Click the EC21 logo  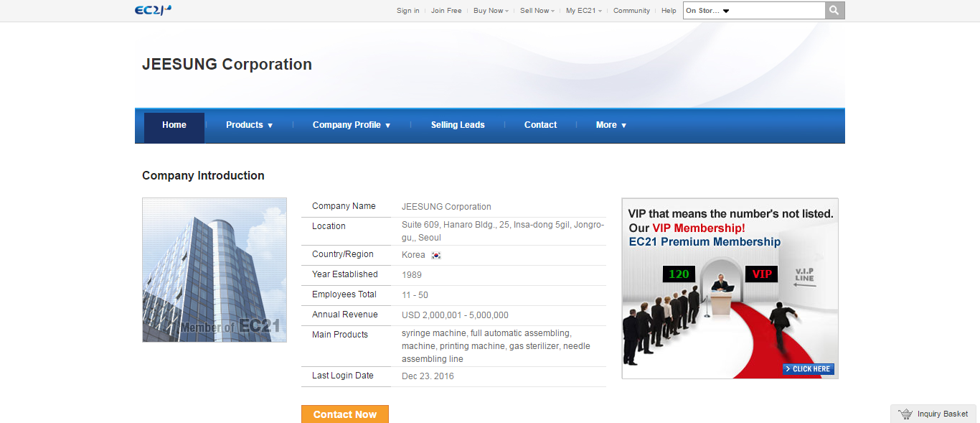(x=153, y=10)
